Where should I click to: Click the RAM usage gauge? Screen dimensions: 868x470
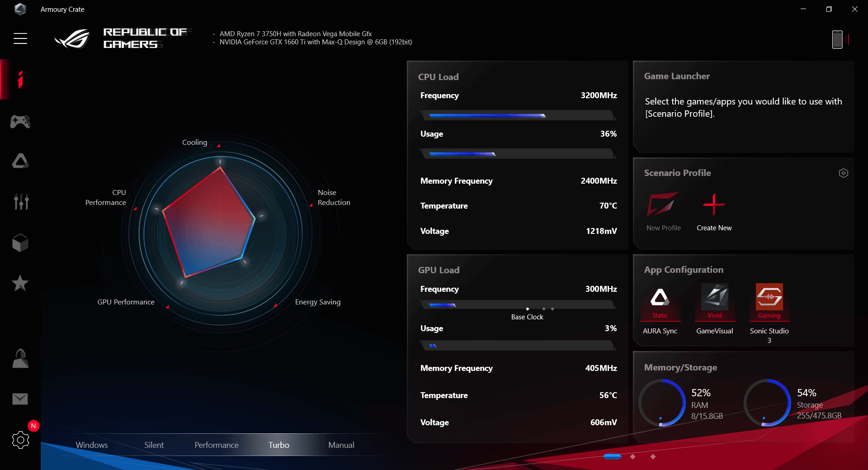[662, 403]
